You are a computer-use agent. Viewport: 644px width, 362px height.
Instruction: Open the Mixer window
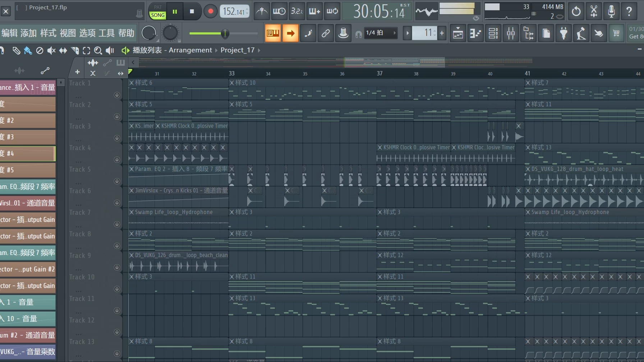click(x=511, y=33)
